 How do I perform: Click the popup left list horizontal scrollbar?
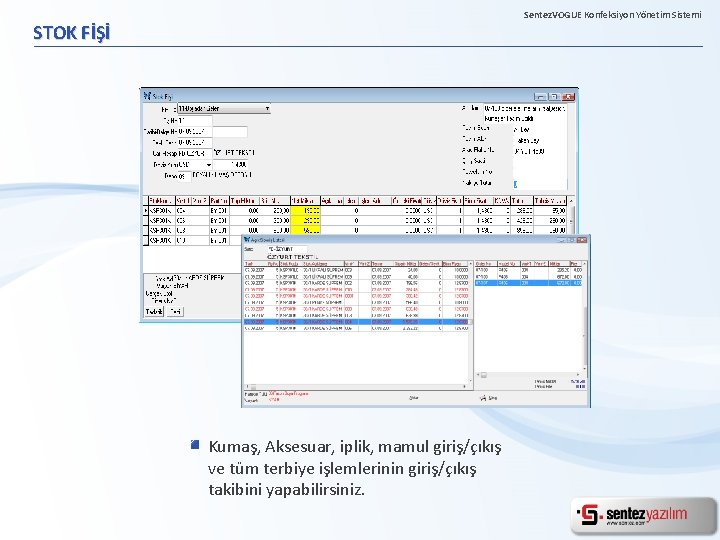pos(356,387)
